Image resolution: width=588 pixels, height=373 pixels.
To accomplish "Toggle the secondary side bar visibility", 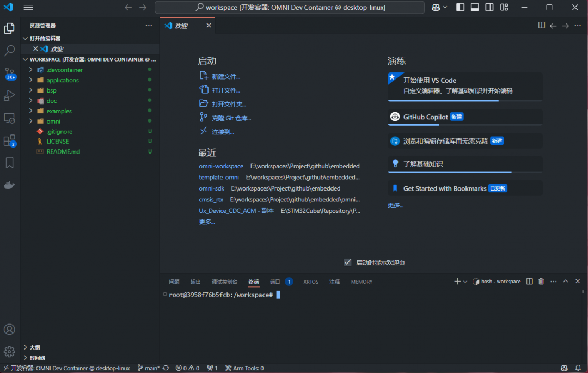I will (489, 8).
